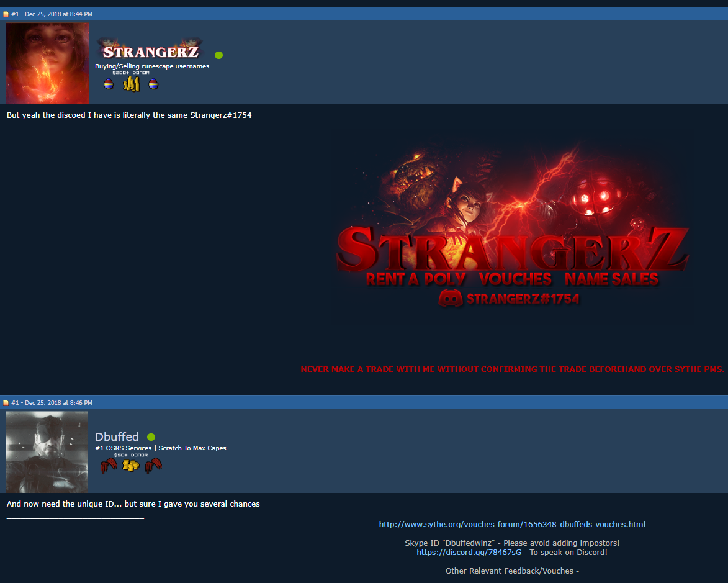Click Dbuffed's green online status dot
The height and width of the screenshot is (583, 728).
(x=151, y=437)
